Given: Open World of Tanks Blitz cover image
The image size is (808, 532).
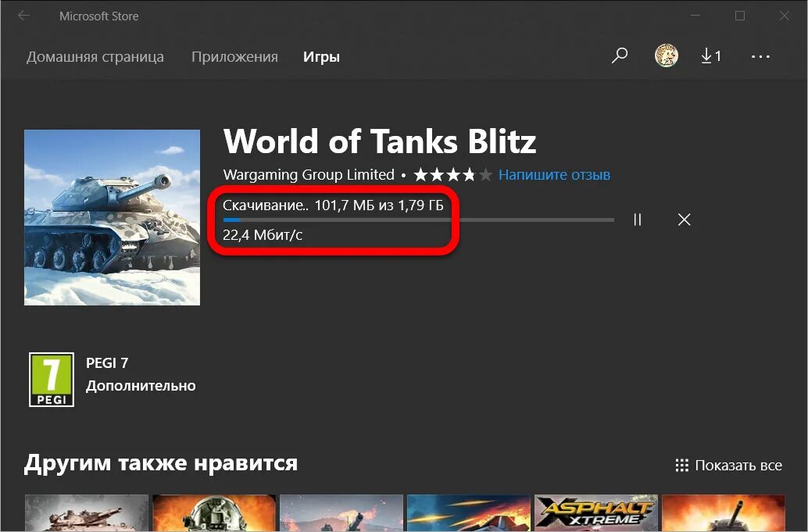Looking at the screenshot, I should 112,217.
